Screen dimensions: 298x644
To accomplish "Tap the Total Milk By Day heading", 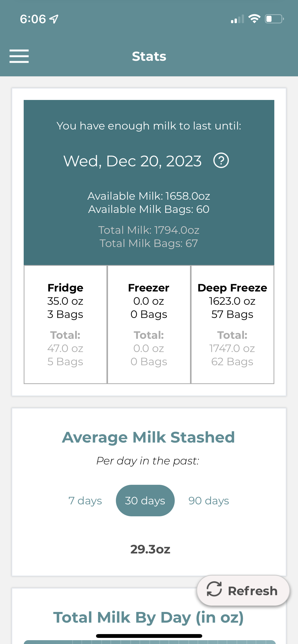I will coord(148,617).
